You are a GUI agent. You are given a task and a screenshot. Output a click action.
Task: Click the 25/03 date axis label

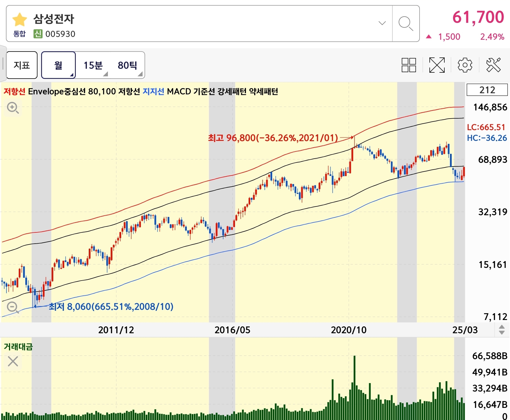point(465,330)
